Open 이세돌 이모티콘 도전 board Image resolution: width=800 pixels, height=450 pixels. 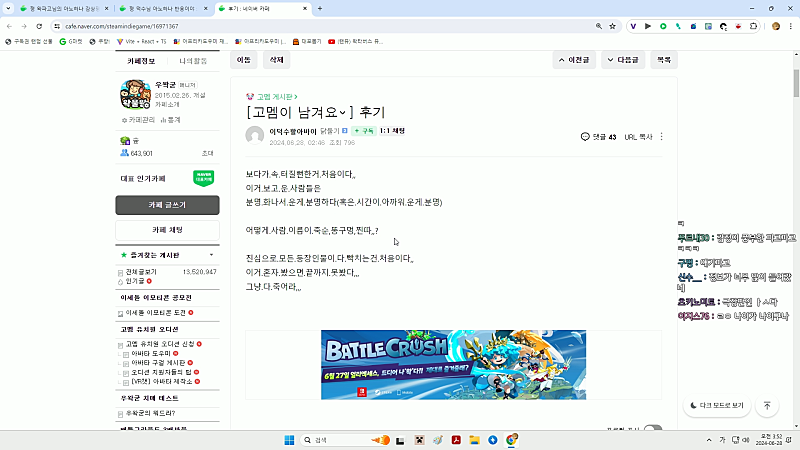pos(156,313)
